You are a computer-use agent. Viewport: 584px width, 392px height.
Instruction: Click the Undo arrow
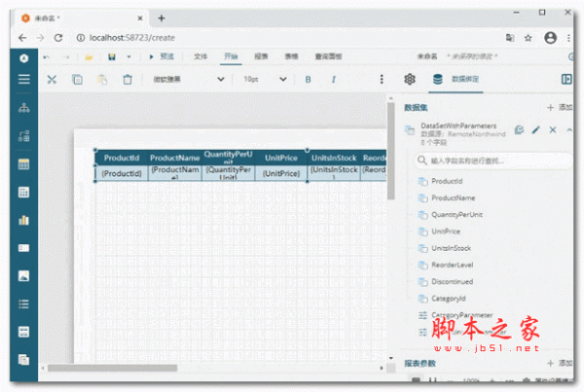46,57
